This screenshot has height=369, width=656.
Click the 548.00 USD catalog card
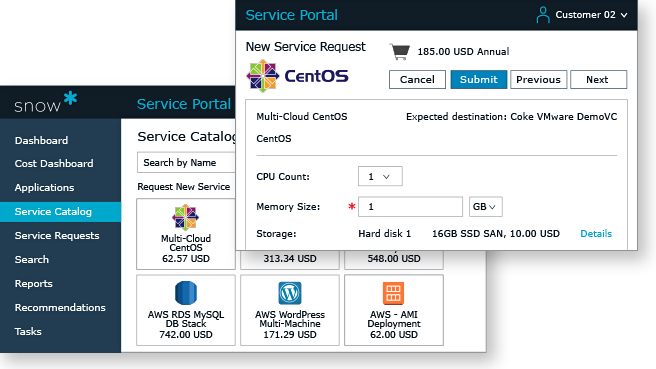pos(394,259)
